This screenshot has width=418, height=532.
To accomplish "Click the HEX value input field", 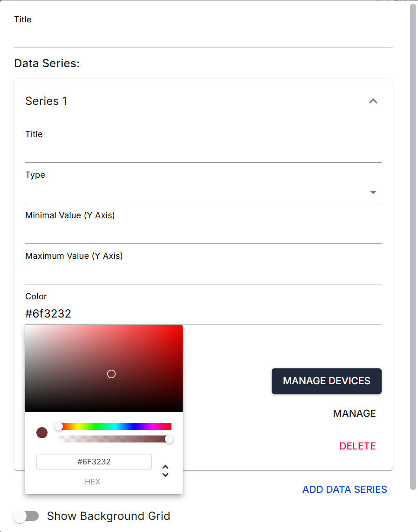I will [x=94, y=462].
